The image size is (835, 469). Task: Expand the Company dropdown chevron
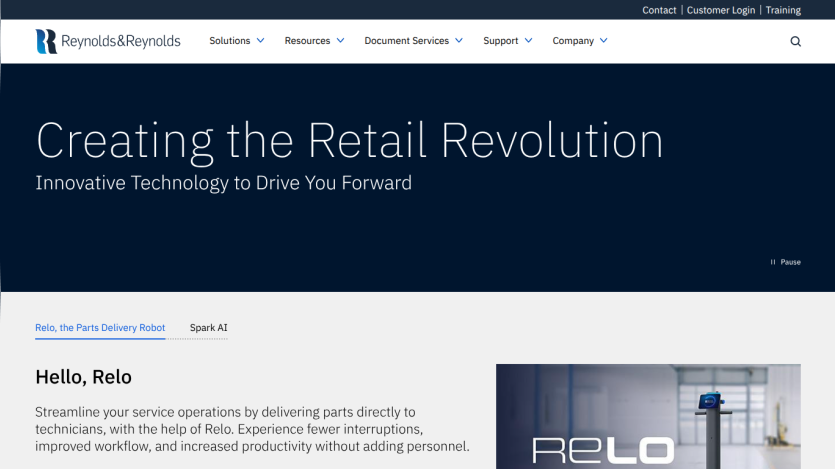click(x=603, y=40)
